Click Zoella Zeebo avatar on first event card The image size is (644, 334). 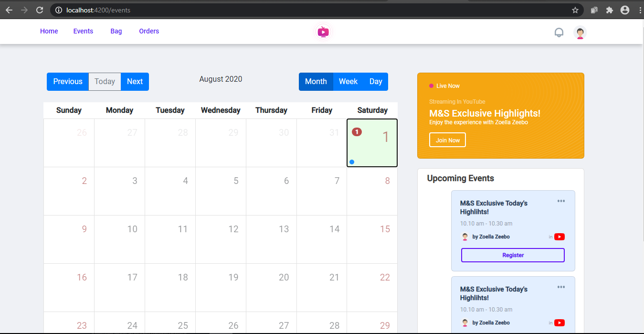(465, 237)
